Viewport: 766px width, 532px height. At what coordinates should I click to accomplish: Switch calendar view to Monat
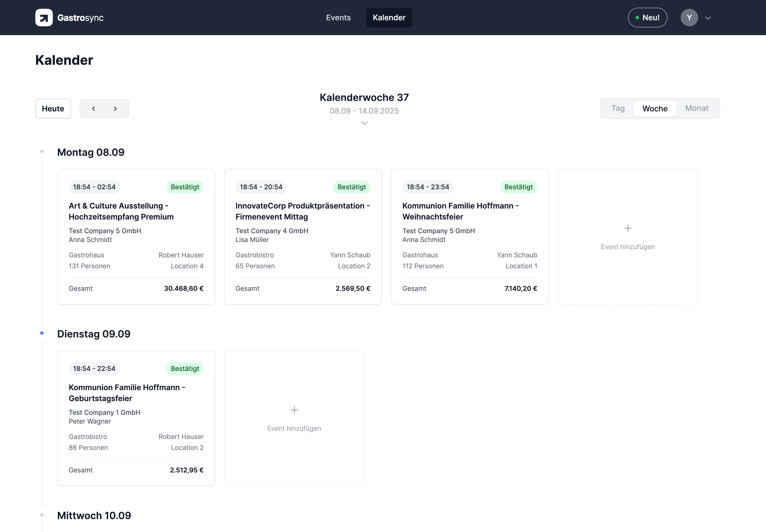[697, 108]
